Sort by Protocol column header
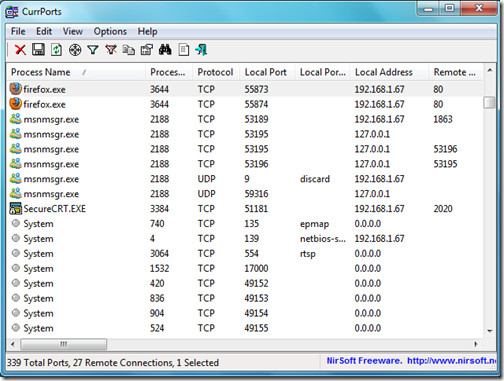 pos(216,72)
